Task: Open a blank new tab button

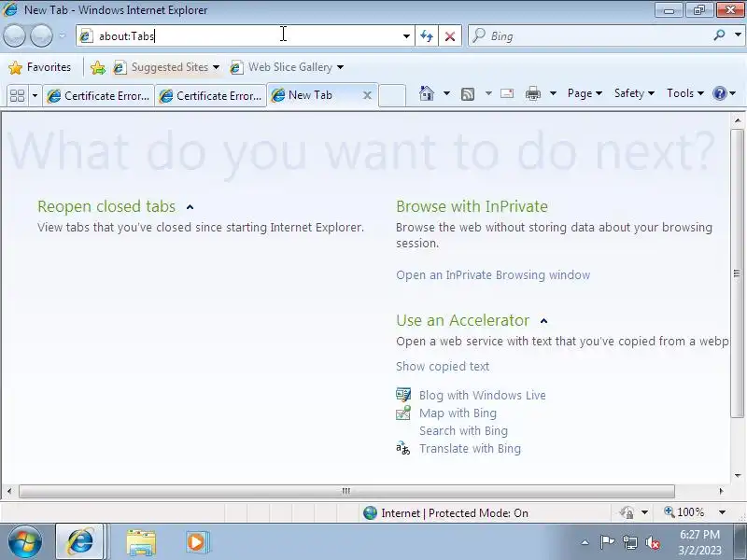Action: click(392, 96)
